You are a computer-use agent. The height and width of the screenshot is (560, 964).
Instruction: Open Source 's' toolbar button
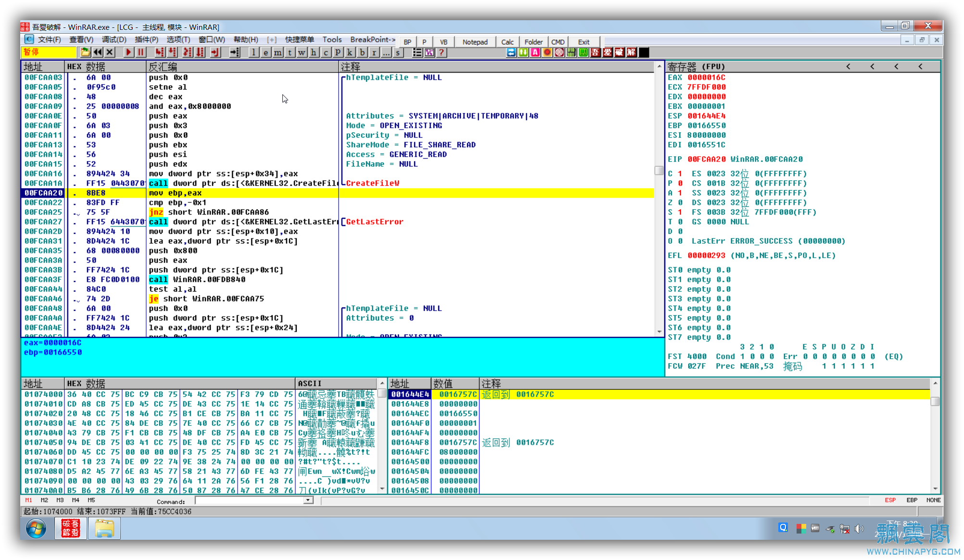(x=398, y=52)
